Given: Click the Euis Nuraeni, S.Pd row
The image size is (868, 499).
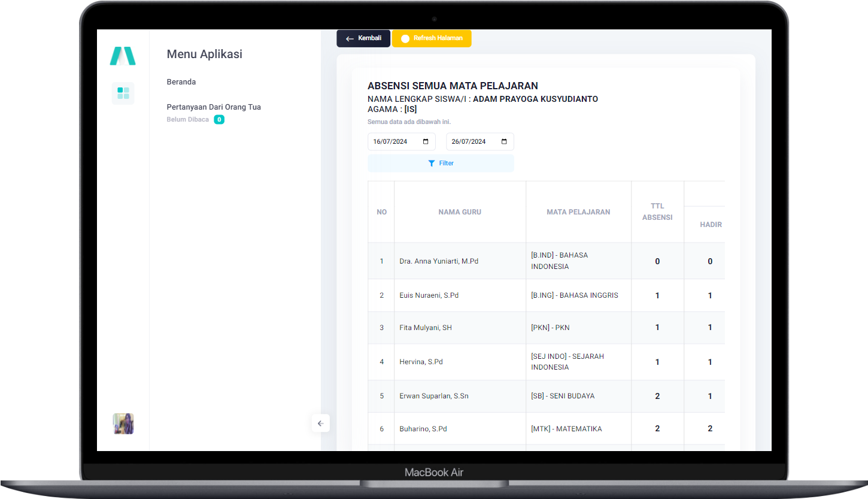Looking at the screenshot, I should (x=429, y=295).
